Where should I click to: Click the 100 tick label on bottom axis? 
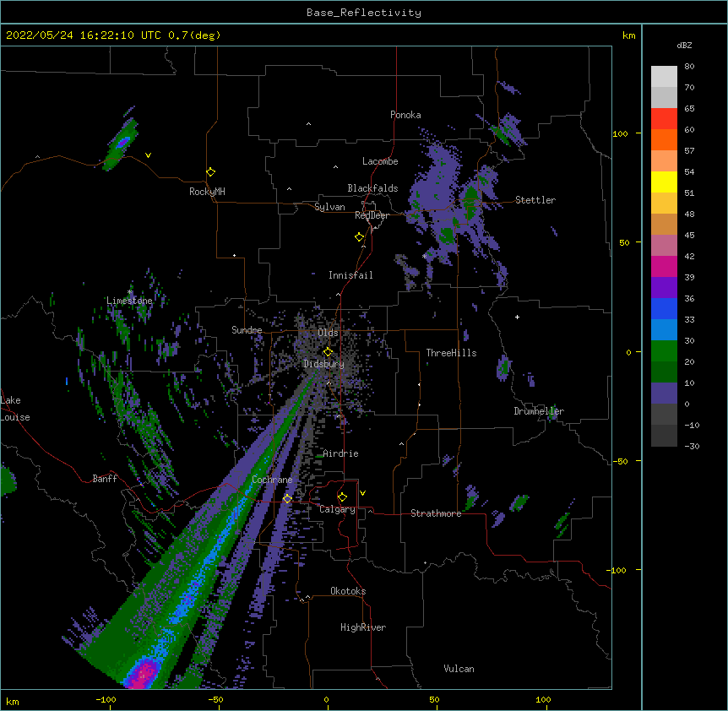(543, 699)
